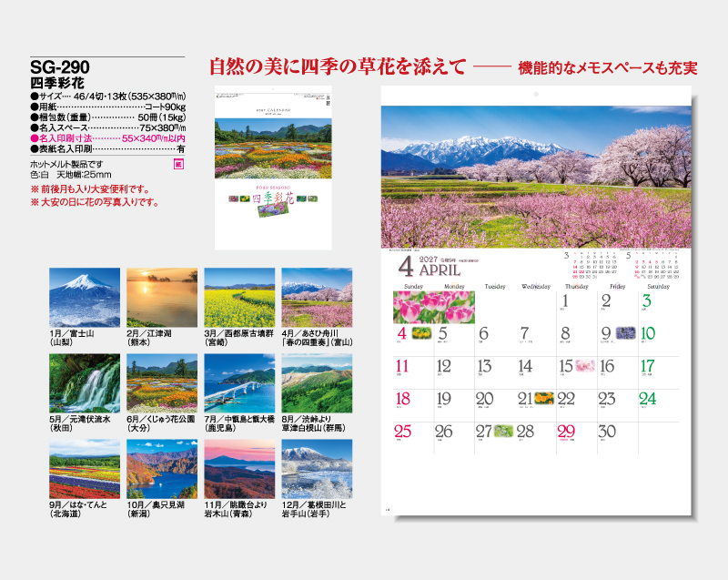Click the green Saturday date 3

click(647, 300)
